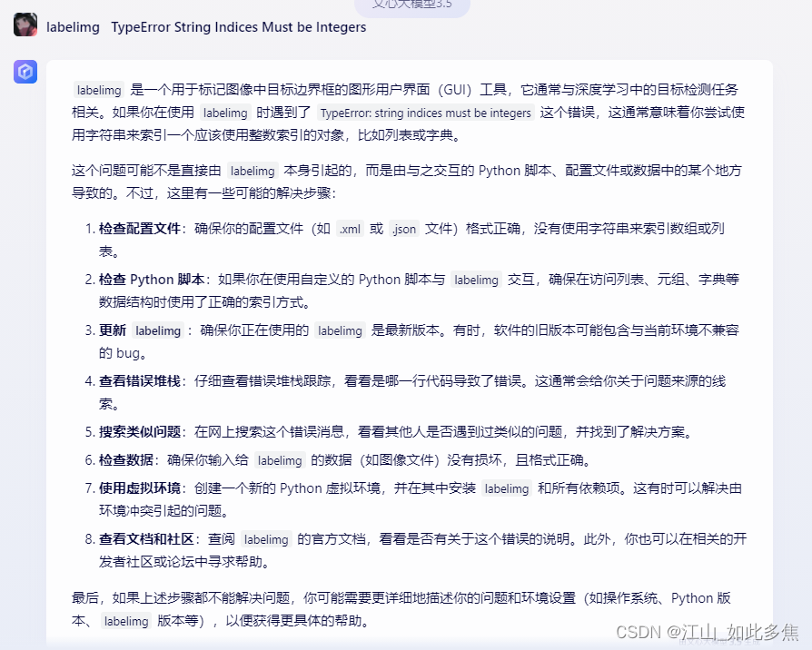
Task: Click the 'labelimg' chip before '版本等' in last paragraph
Action: click(126, 621)
